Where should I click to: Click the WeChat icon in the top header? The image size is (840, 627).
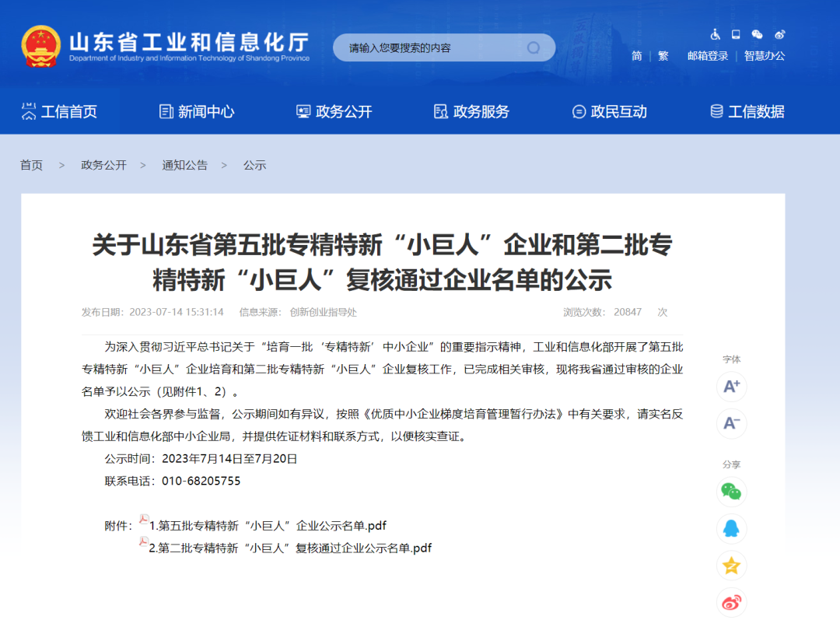[758, 34]
